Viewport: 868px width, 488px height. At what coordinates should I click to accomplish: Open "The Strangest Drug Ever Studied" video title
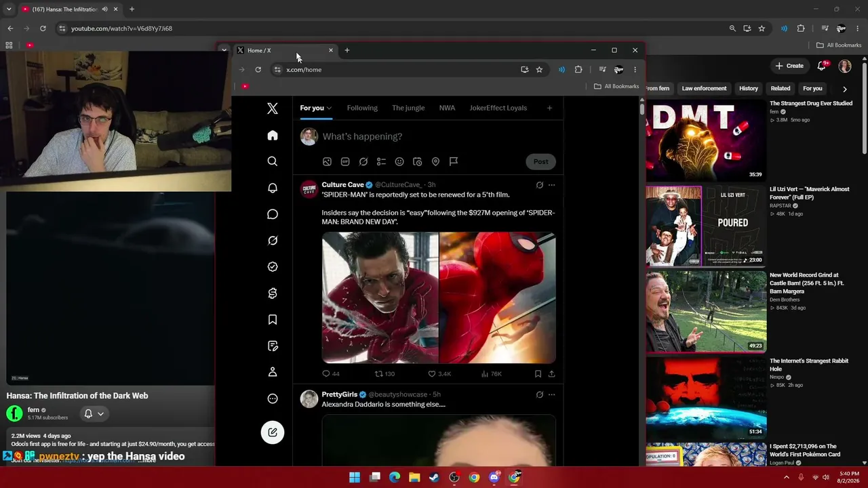tap(811, 104)
